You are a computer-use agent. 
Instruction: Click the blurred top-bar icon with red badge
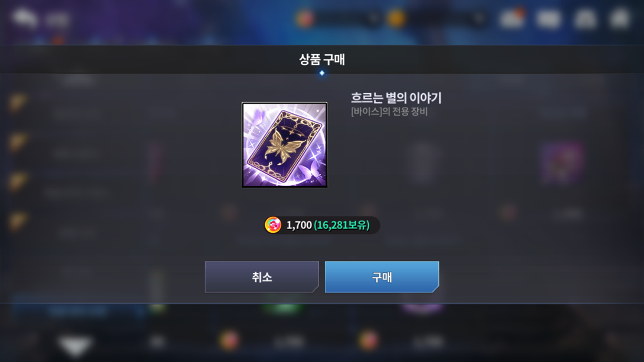(512, 18)
